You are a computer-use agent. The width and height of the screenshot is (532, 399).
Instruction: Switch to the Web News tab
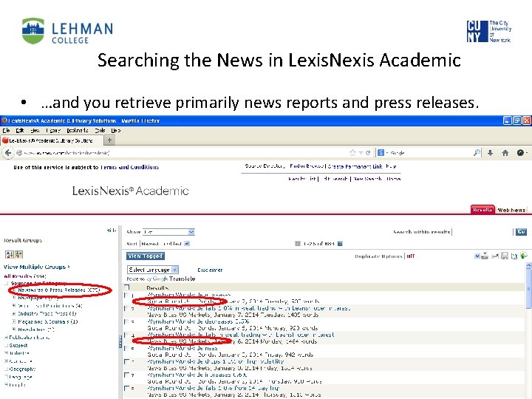click(x=511, y=210)
